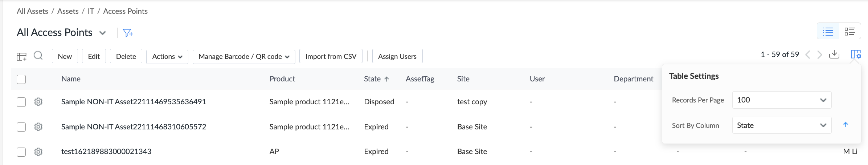Open All Assets breadcrumb link
Image resolution: width=868 pixels, height=165 pixels.
click(x=32, y=11)
